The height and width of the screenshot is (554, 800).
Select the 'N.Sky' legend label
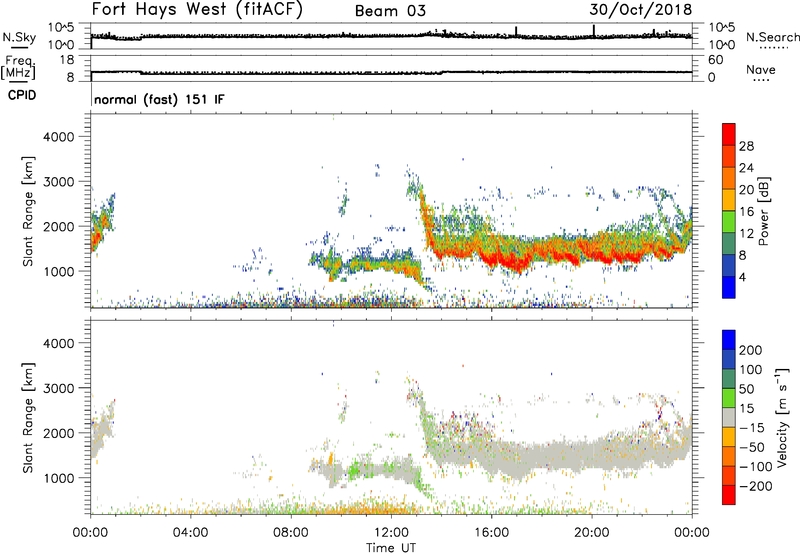point(19,37)
